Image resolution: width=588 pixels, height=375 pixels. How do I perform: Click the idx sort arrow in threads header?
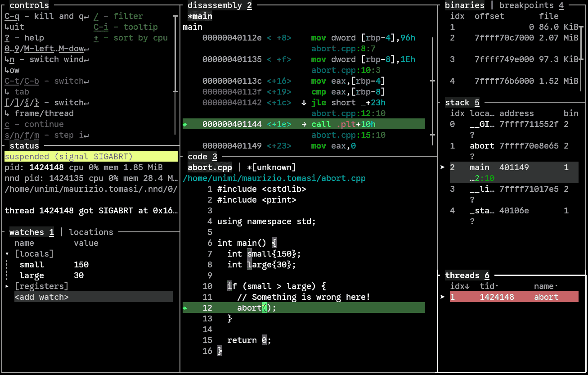click(467, 286)
